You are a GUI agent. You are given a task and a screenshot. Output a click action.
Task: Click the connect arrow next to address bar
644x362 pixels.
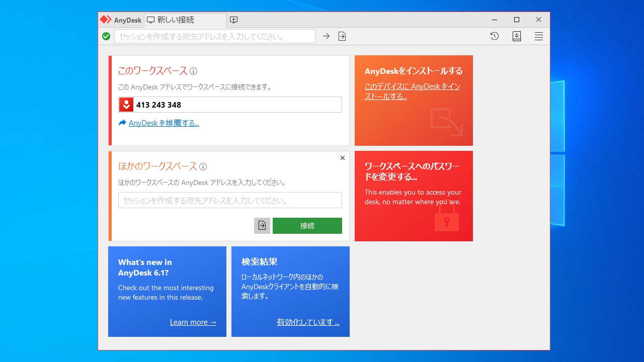(326, 36)
